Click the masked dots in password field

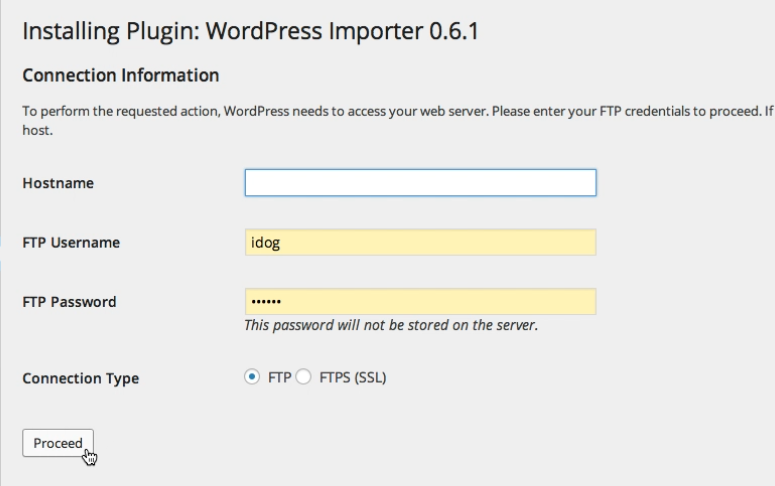tap(266, 302)
